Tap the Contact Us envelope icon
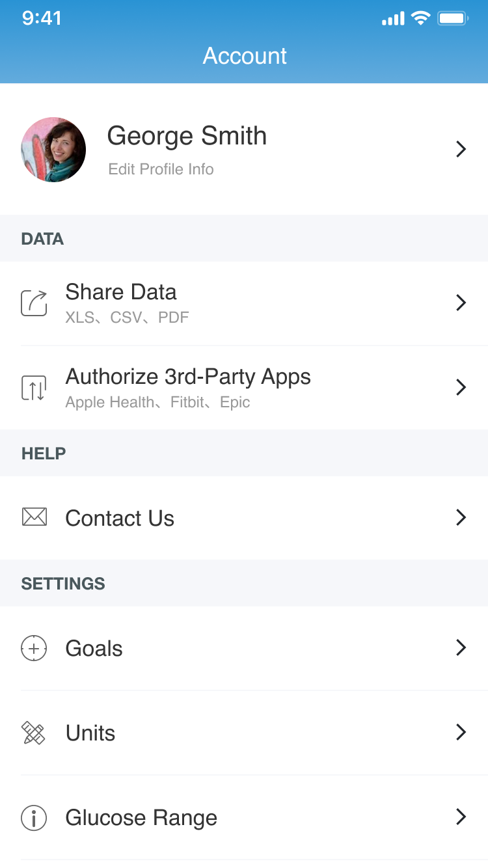The image size is (488, 868). click(x=34, y=517)
